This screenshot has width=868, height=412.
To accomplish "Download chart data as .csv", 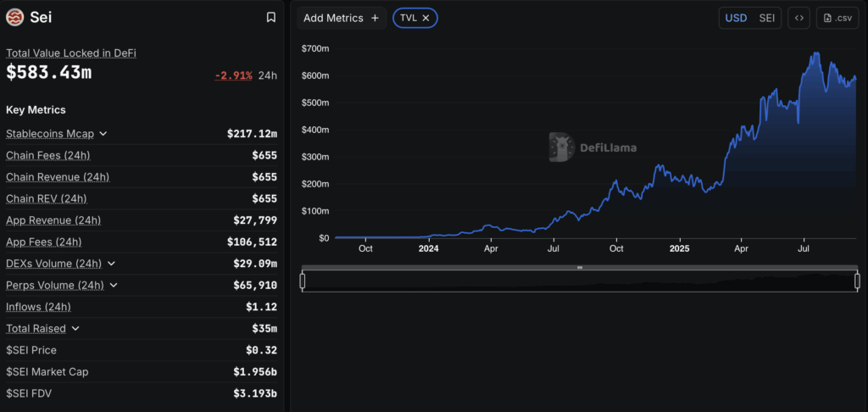I will coord(837,18).
